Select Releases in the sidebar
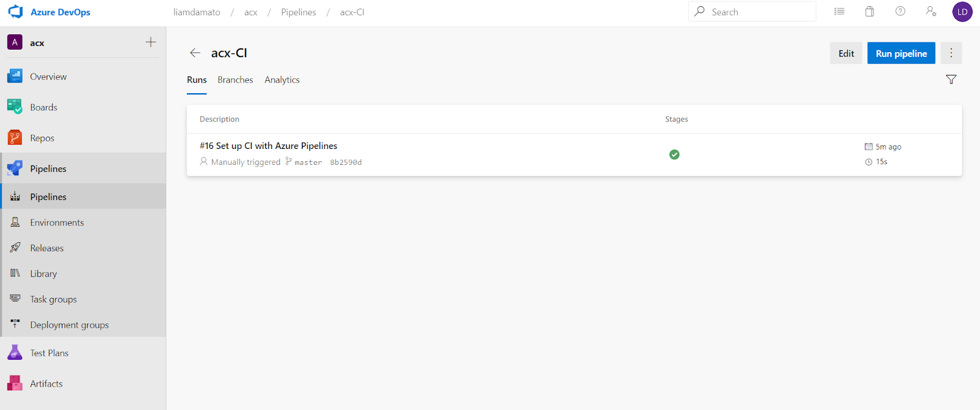 tap(47, 248)
